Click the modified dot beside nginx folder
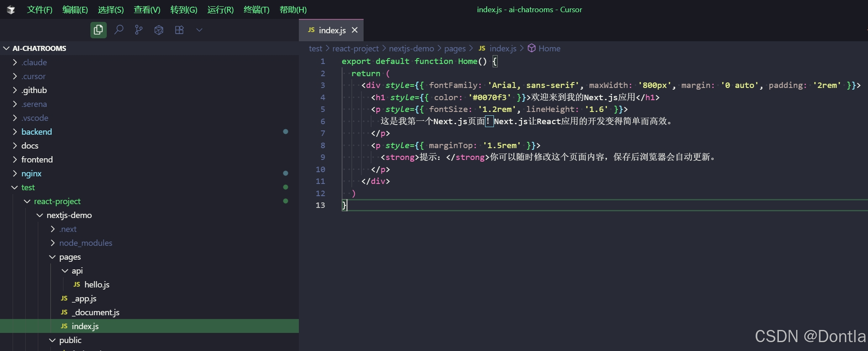 tap(286, 173)
